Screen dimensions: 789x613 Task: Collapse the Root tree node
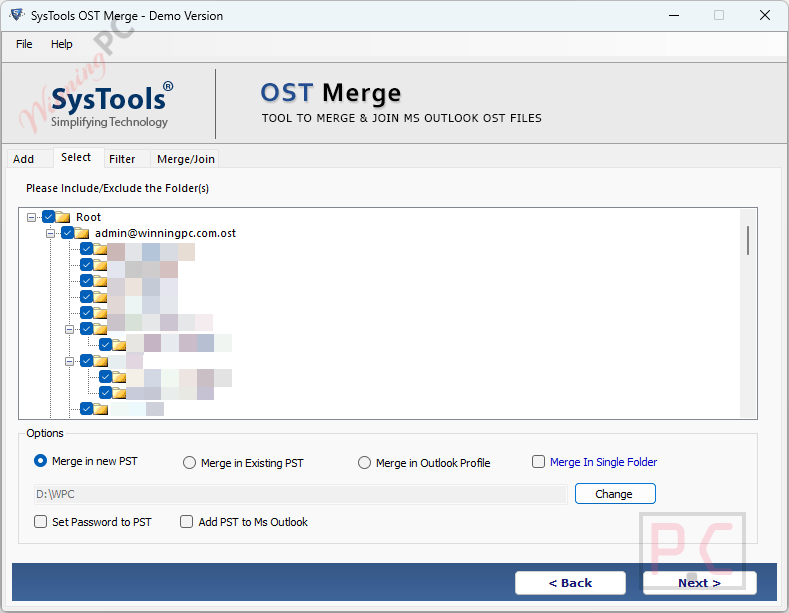point(31,217)
